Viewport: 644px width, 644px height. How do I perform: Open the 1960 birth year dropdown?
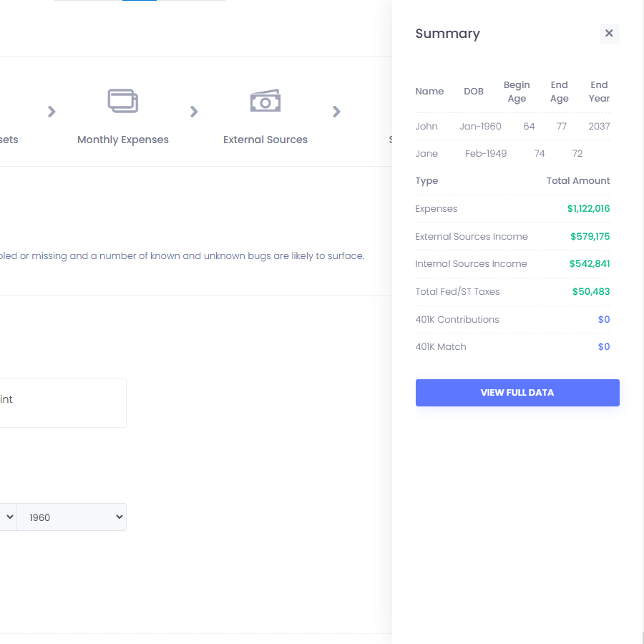72,517
